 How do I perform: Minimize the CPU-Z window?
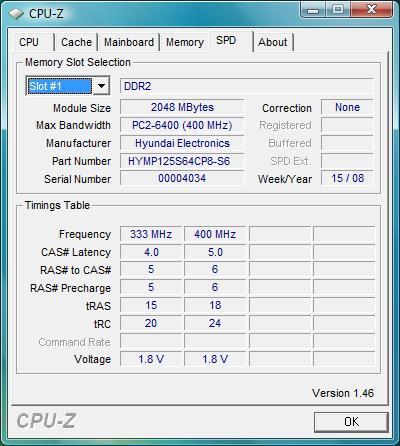tap(313, 10)
